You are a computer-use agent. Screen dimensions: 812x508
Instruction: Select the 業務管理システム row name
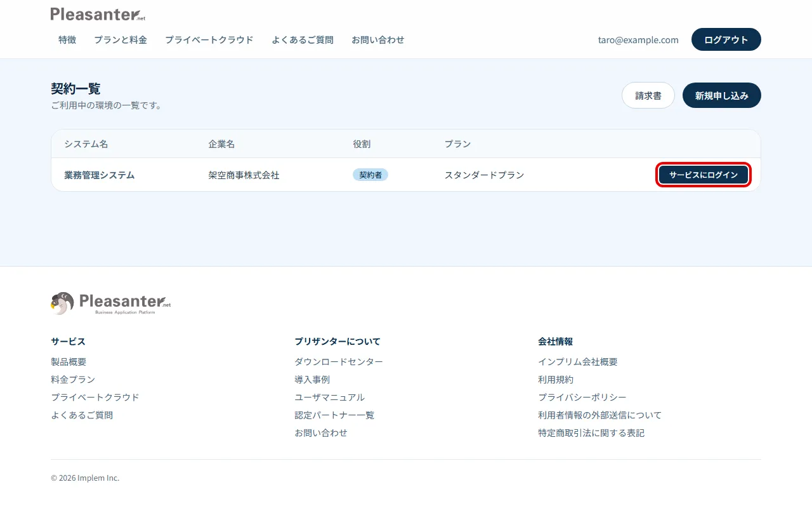[100, 175]
